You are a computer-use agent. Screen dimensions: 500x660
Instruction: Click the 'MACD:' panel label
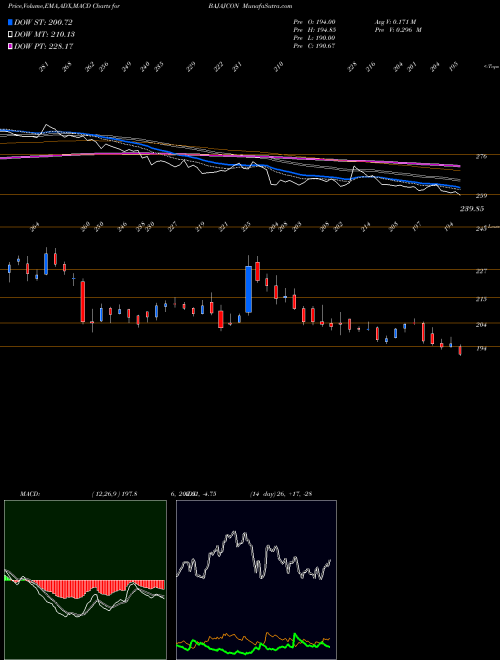(x=30, y=494)
